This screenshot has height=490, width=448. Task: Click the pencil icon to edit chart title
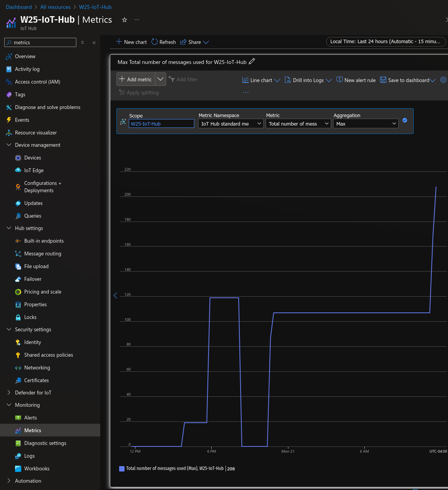pyautogui.click(x=252, y=62)
